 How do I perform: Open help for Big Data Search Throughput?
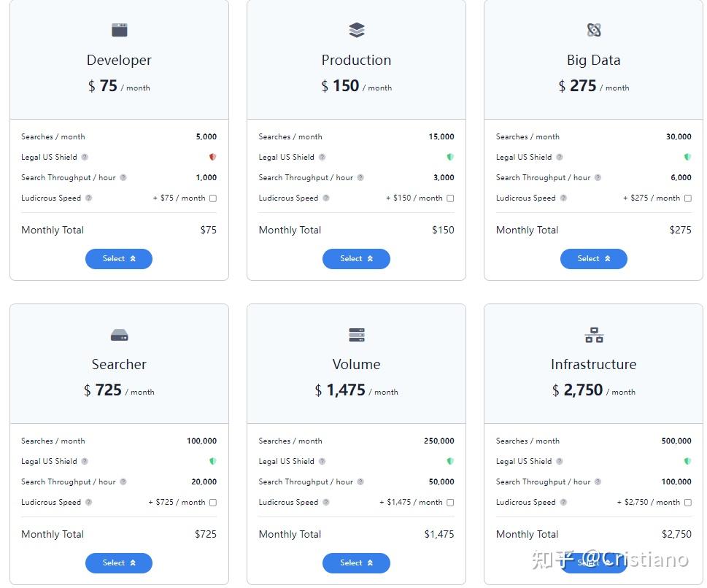pos(598,177)
